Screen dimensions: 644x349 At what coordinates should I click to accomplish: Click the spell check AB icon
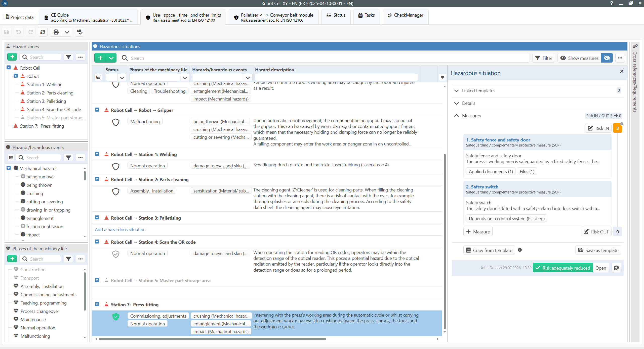[x=79, y=32]
